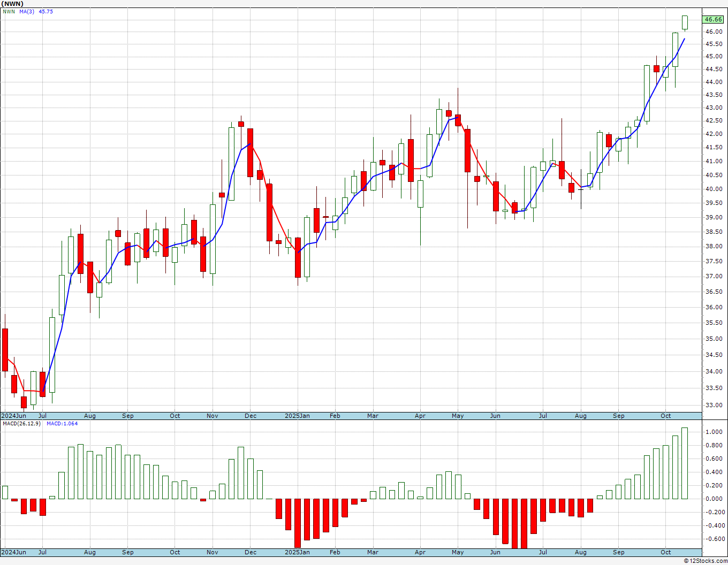Select the NWN series legend label
728x565 pixels.
(x=9, y=11)
